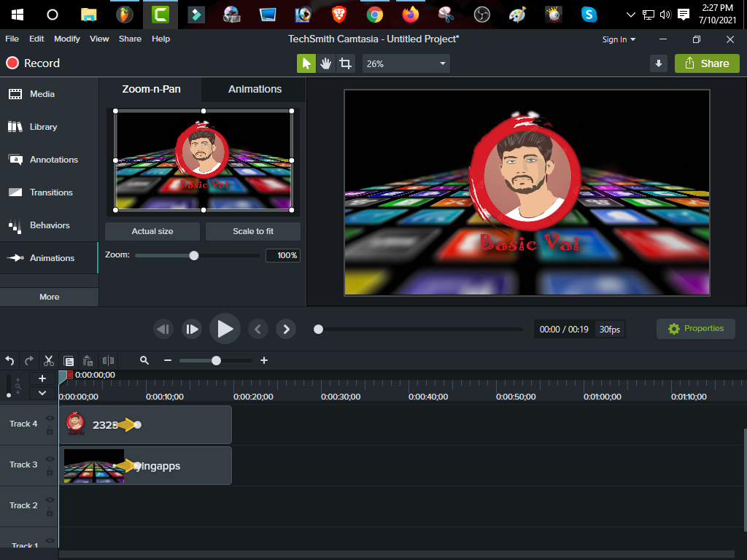Viewport: 747px width, 560px height.
Task: Switch to the Zoom-n-Pan tab
Action: click(x=151, y=89)
